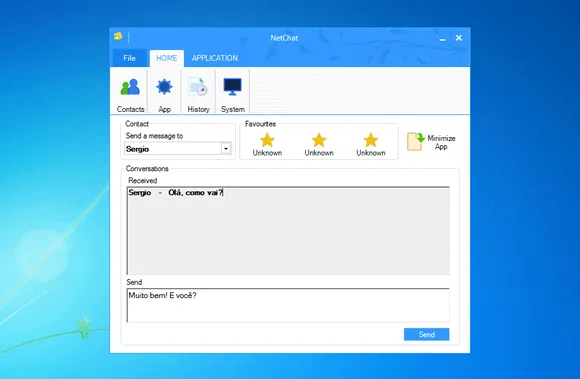Click the Sergio contact selection field
The image size is (580, 379).
(x=178, y=149)
